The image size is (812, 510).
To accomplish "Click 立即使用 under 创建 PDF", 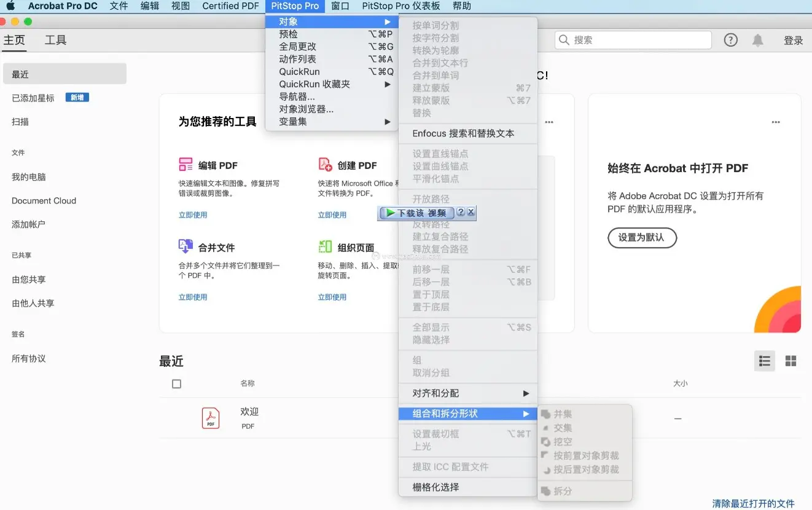I will (332, 215).
